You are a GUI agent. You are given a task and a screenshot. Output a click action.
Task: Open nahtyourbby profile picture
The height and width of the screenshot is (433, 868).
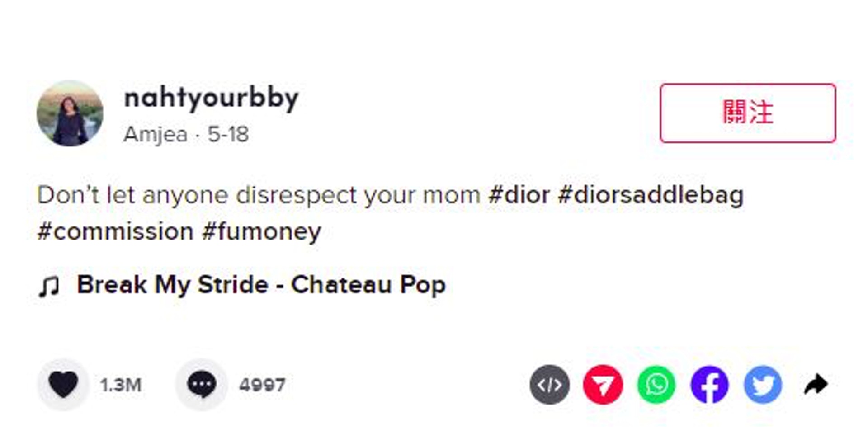pyautogui.click(x=70, y=113)
